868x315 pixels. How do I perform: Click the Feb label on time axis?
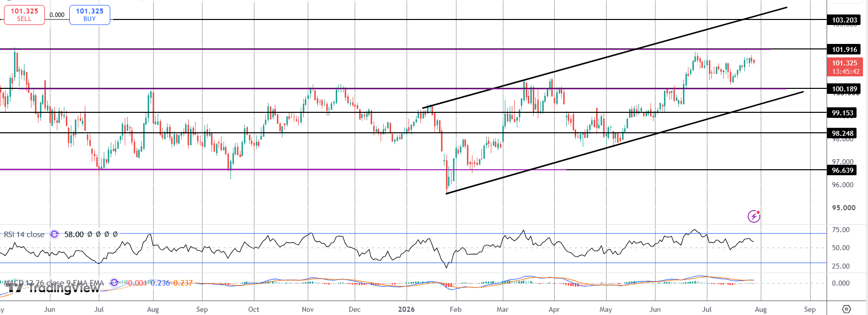pyautogui.click(x=455, y=309)
